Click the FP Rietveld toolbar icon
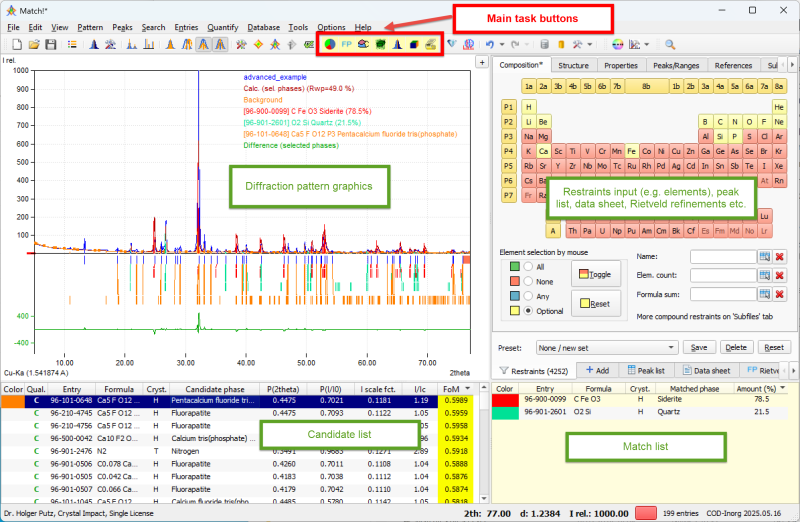The width and height of the screenshot is (800, 522). pos(346,45)
